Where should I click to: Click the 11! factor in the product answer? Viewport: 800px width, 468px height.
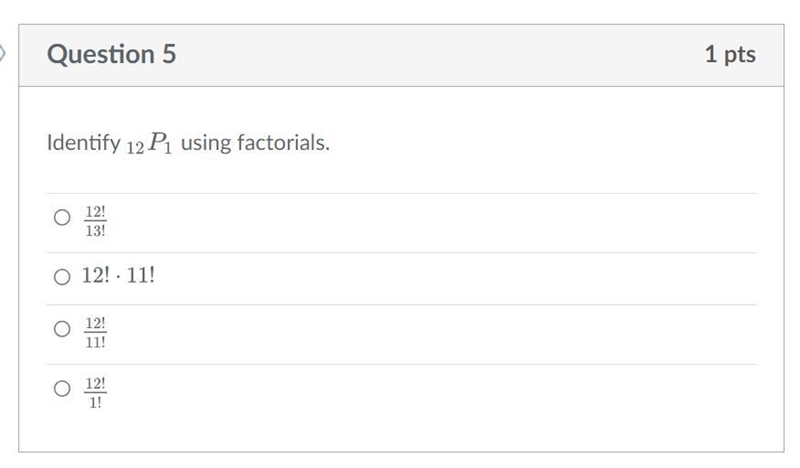pos(141,276)
